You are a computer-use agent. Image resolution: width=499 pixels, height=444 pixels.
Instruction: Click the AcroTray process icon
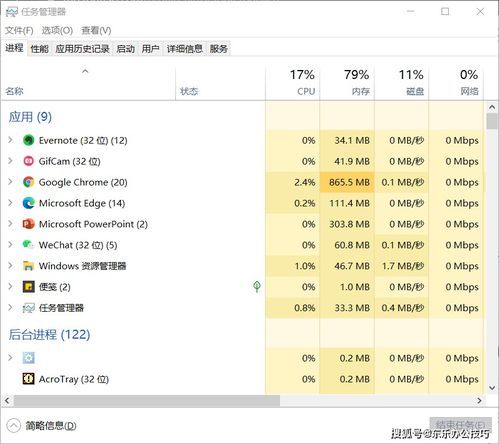point(29,379)
